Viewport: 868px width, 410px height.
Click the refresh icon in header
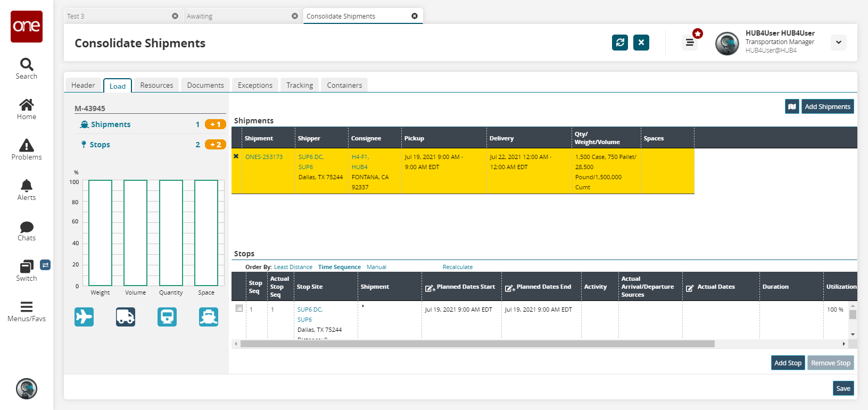coord(620,43)
